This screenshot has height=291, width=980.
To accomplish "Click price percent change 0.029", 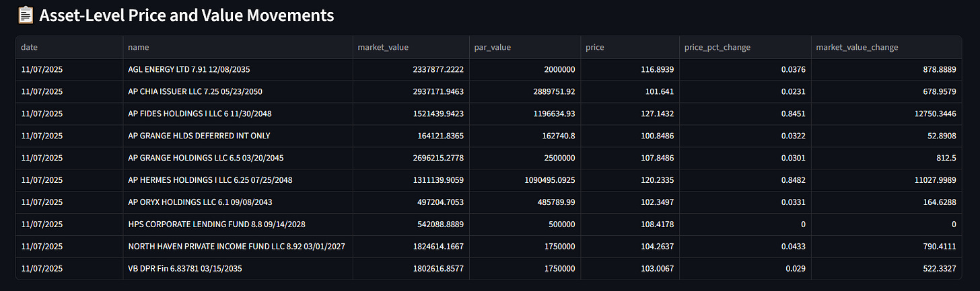I will click(744, 269).
